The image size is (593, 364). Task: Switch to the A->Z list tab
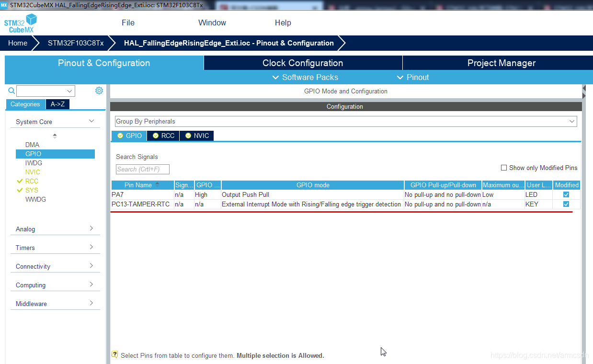tap(58, 104)
